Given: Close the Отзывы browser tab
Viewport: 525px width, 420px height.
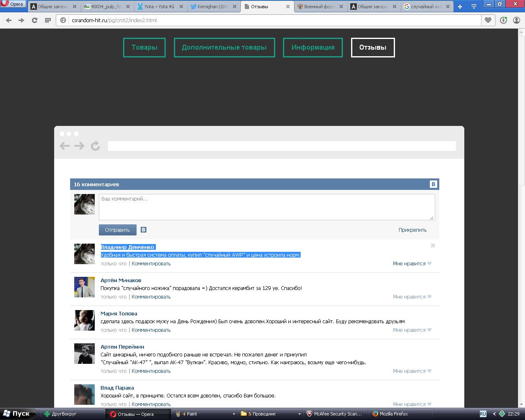Looking at the screenshot, I should click(288, 7).
